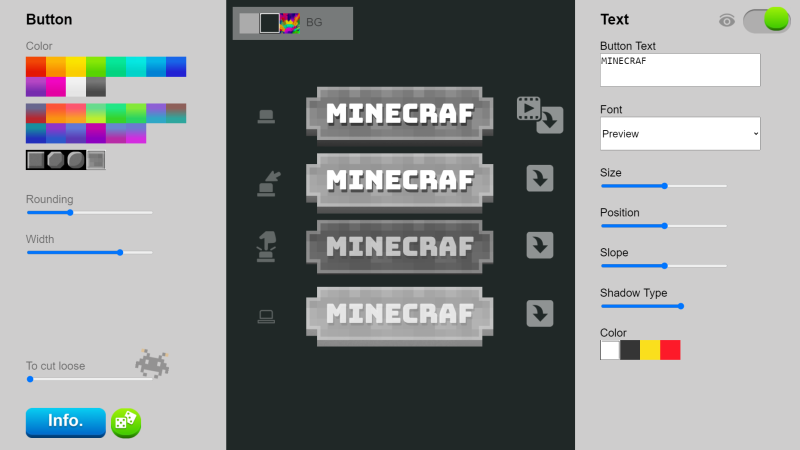Pick red button color
The width and height of the screenshot is (800, 450).
tap(36, 67)
